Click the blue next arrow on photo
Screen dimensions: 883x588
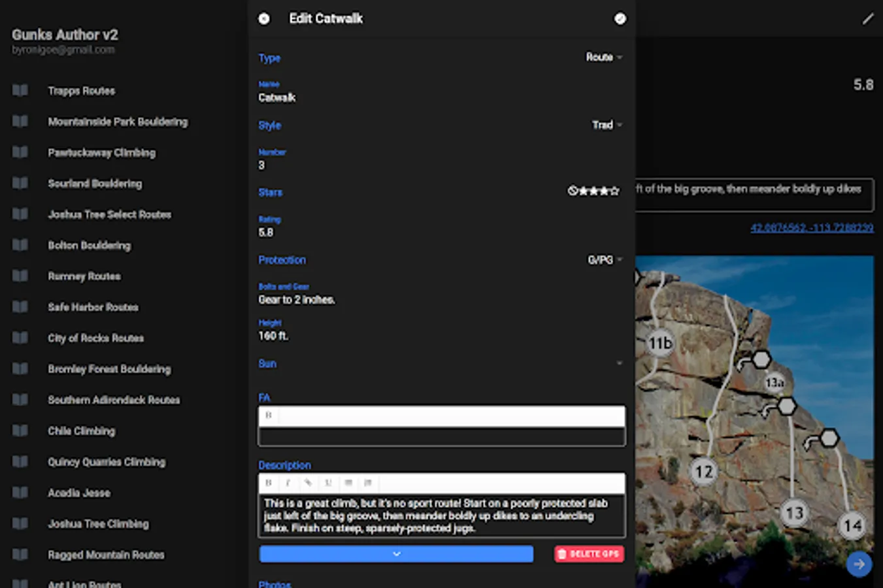coord(858,563)
